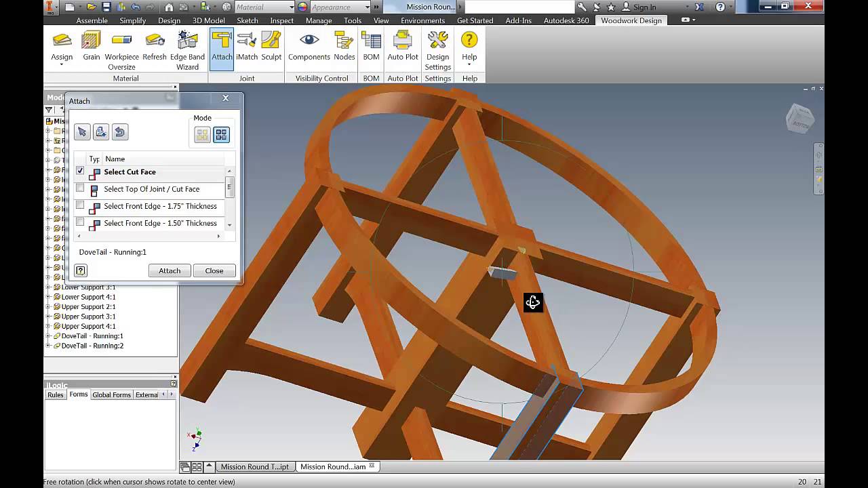Check Select Front Edge 1.50" Thickness
The height and width of the screenshot is (488, 868).
(x=80, y=222)
